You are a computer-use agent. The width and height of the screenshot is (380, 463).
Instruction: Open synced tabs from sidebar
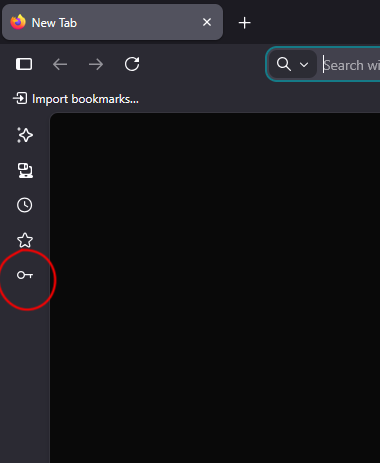tap(25, 170)
